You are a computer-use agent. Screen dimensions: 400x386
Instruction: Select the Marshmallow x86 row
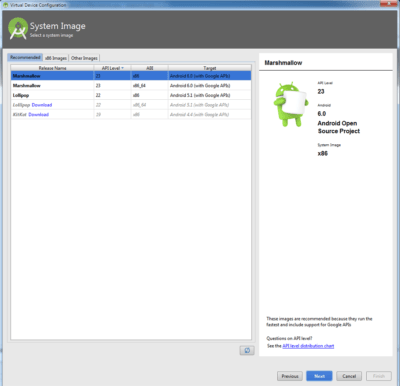131,76
